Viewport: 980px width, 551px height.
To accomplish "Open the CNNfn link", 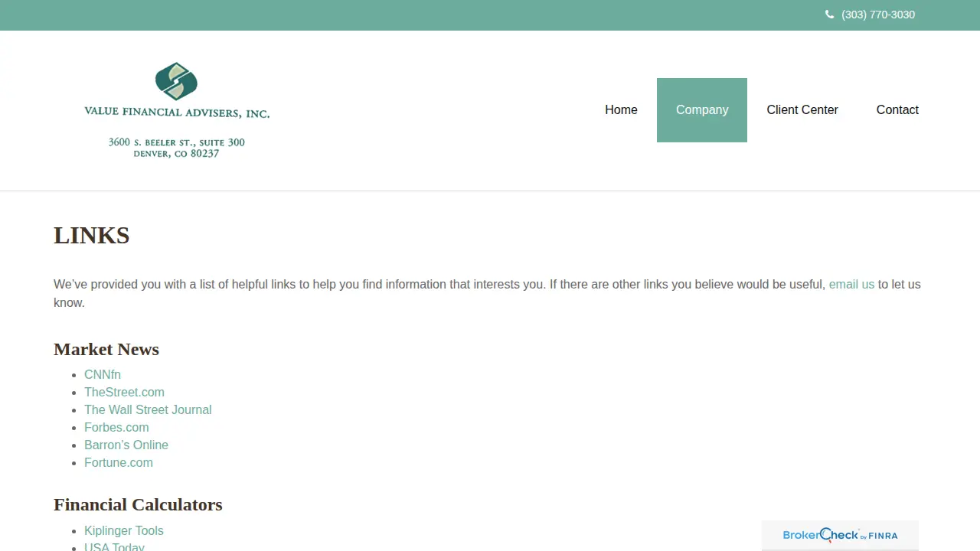I will coord(103,374).
